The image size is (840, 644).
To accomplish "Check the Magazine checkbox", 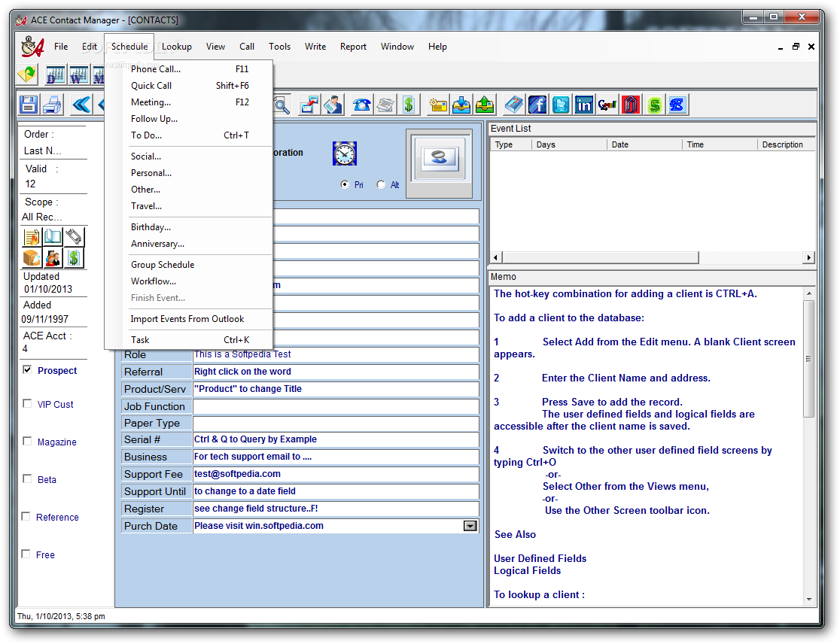I will coord(27,441).
